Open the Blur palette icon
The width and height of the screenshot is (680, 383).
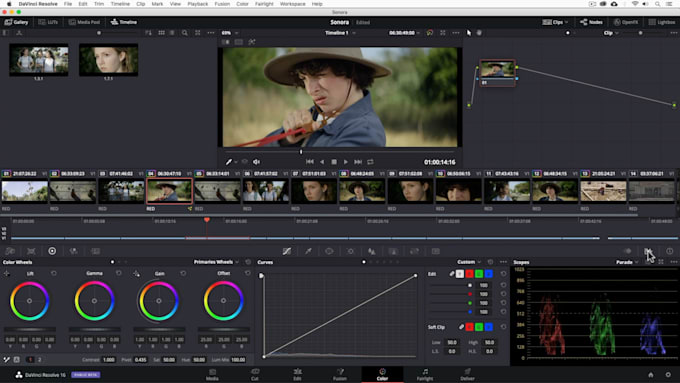coord(372,251)
